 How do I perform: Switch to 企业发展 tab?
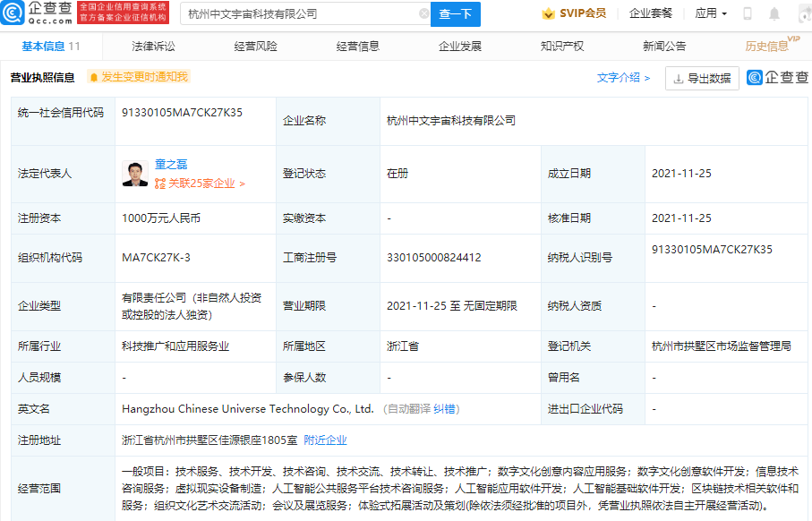[x=460, y=46]
